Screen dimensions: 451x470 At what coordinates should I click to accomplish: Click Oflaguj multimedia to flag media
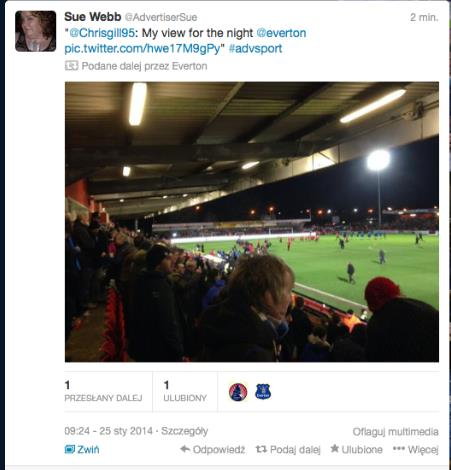tap(395, 432)
